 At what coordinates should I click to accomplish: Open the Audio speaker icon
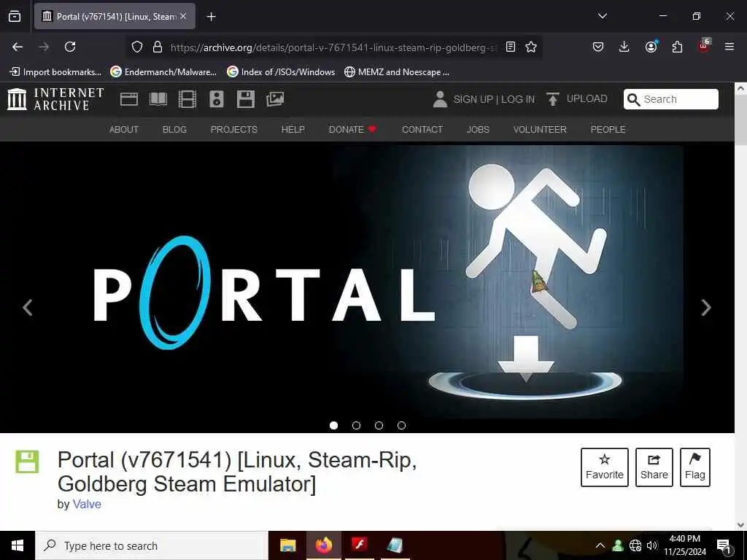[216, 99]
